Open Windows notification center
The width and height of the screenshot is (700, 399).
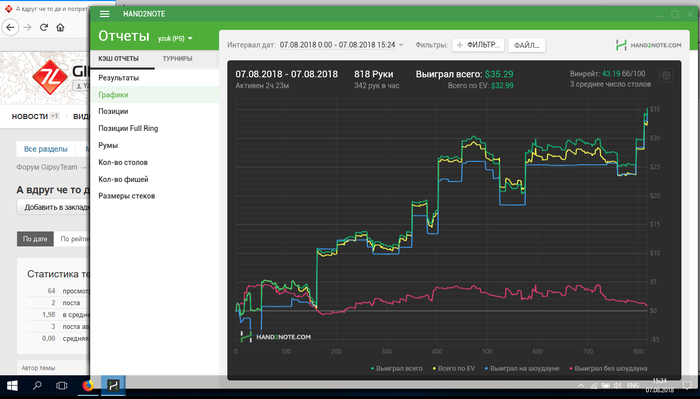688,386
